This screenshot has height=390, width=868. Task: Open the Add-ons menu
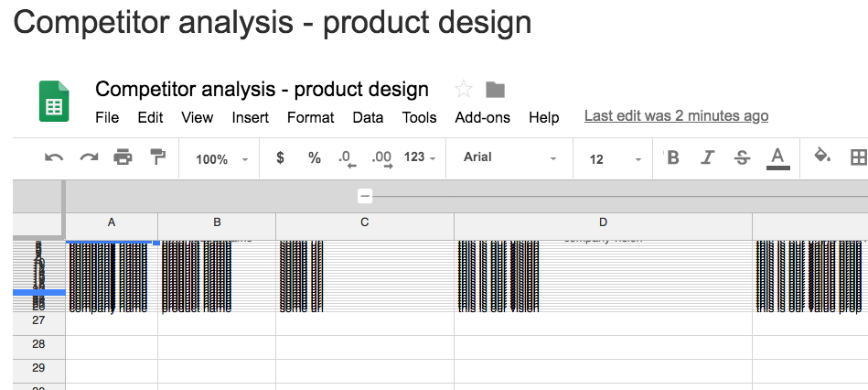[x=483, y=117]
